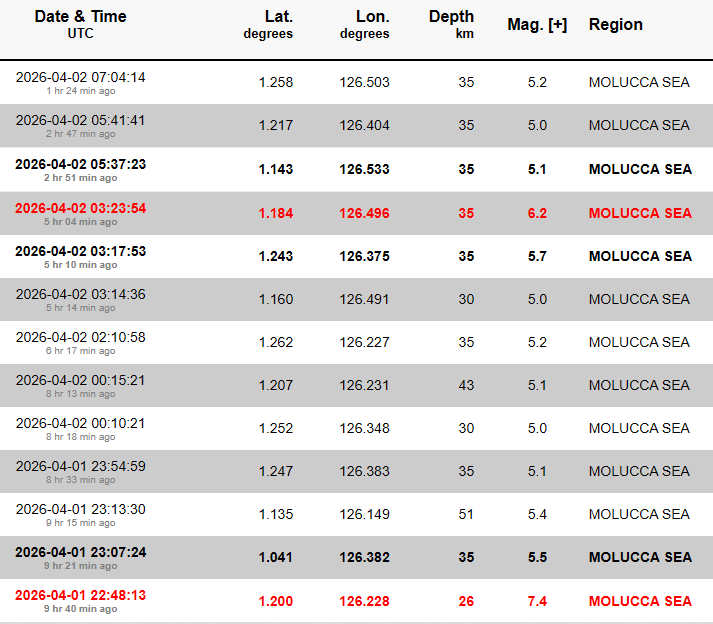
Task: Open the 2026-04-02 03:14:36 earthquake entry
Action: pyautogui.click(x=80, y=294)
